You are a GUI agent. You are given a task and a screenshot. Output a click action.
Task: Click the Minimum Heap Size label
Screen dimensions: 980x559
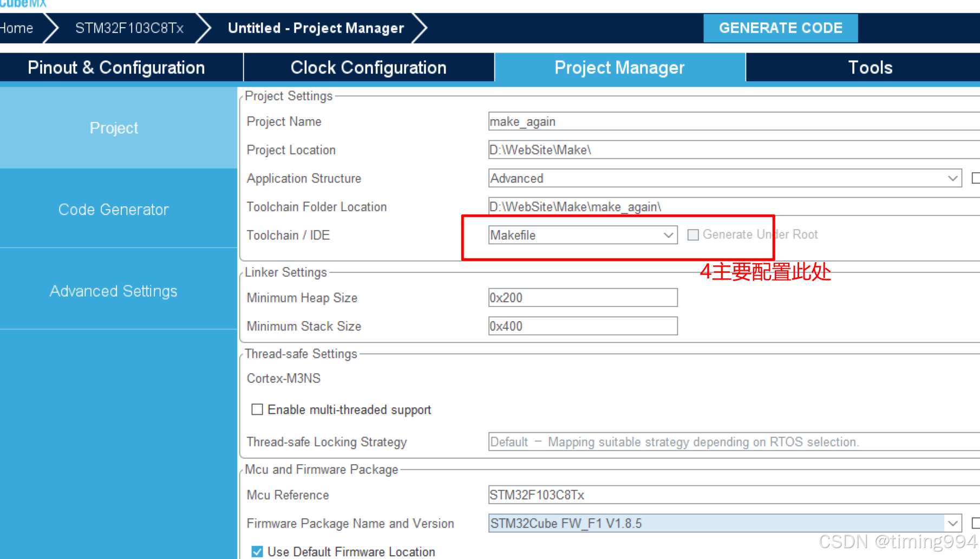coord(302,298)
